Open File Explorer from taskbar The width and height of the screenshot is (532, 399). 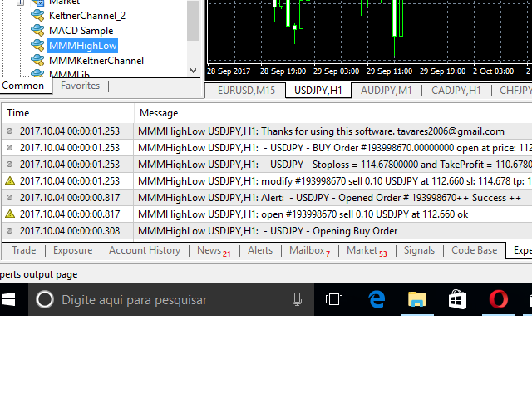pos(417,299)
